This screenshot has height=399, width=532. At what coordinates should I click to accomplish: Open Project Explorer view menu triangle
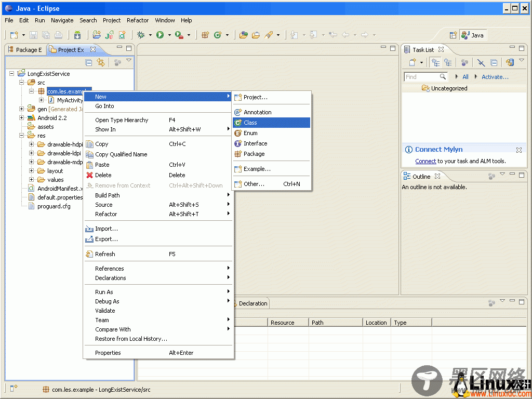click(x=129, y=61)
